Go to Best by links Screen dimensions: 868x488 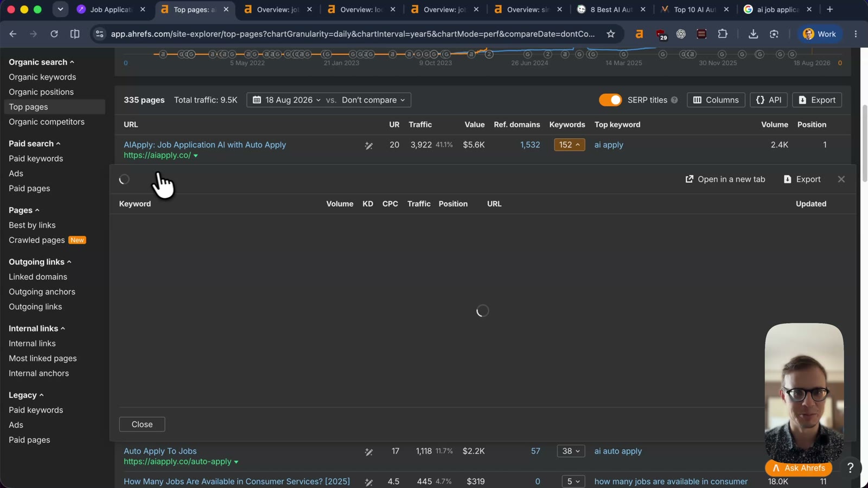click(x=32, y=226)
